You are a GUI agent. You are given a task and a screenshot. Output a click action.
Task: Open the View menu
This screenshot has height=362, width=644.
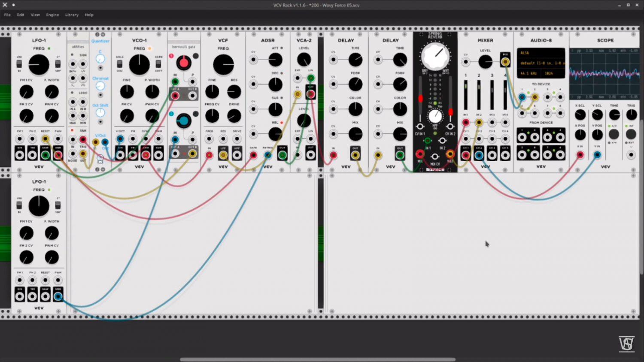[x=35, y=15]
